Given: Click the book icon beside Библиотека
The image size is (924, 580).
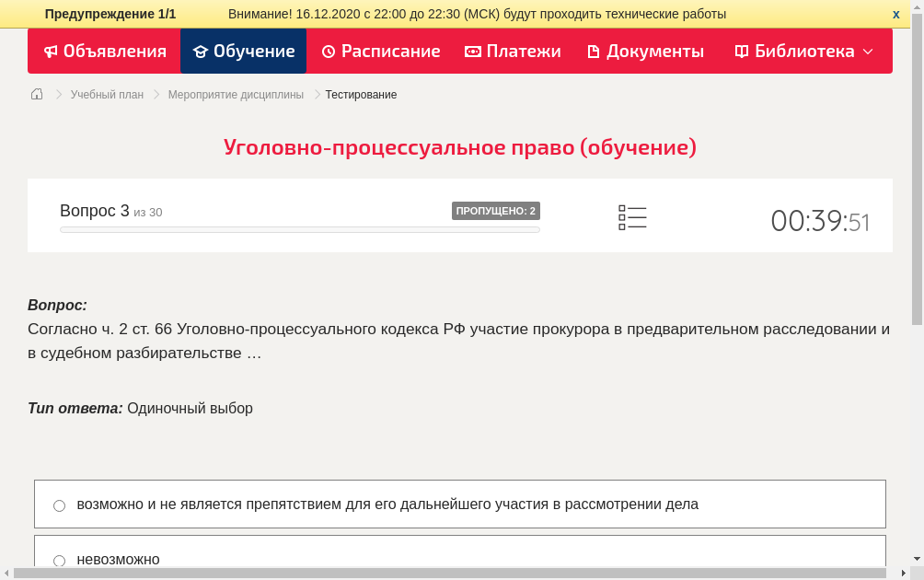Looking at the screenshot, I should tap(742, 52).
